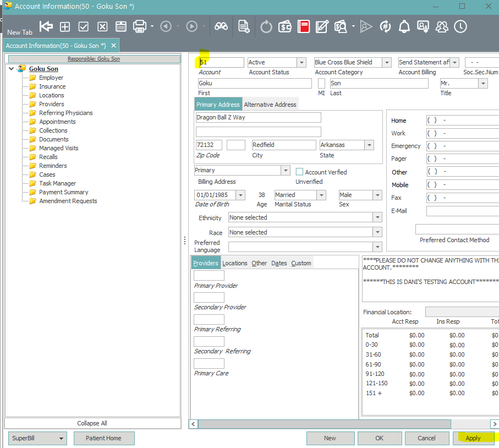Image resolution: width=499 pixels, height=448 pixels.
Task: Click the plus-box add icon in toolbar
Action: click(65, 26)
